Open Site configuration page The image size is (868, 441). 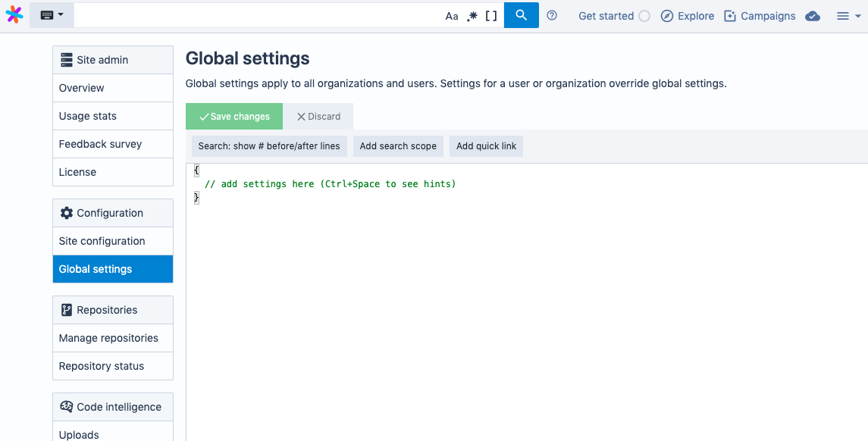[113, 241]
